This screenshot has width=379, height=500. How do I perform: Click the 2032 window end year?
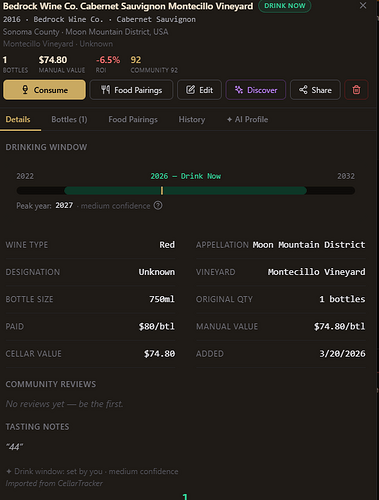pos(346,176)
